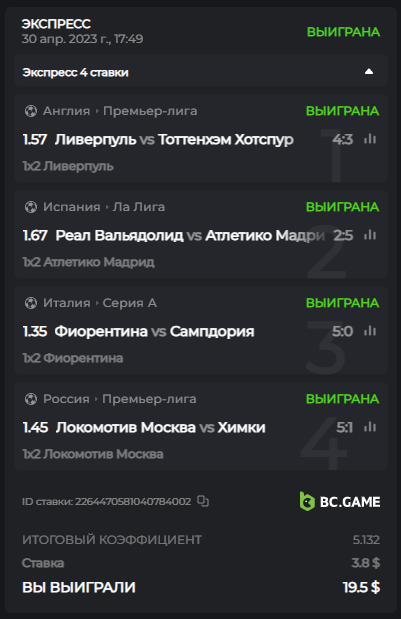This screenshot has width=401, height=619.
Task: Click the Экспресс 4 ставки header label
Action: [x=75, y=72]
